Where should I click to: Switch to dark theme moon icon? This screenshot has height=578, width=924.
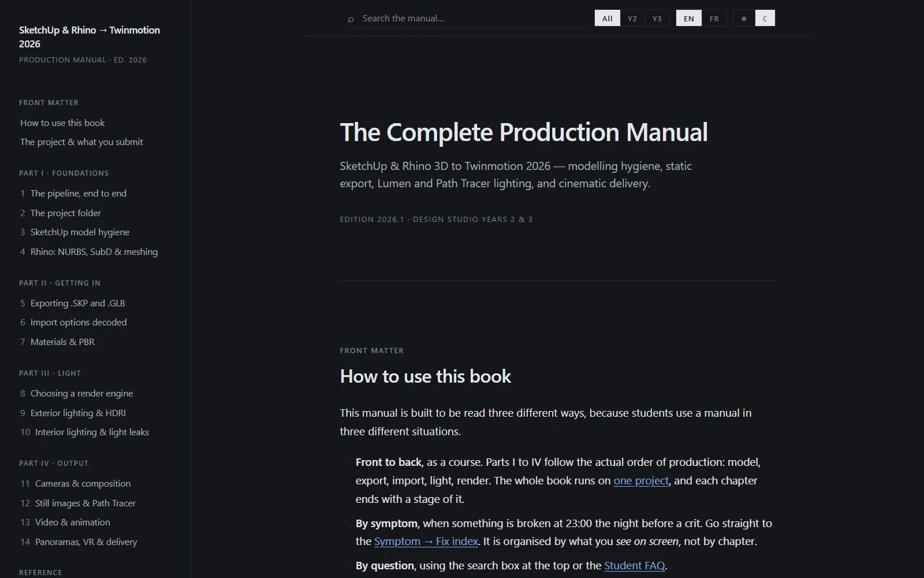point(765,18)
